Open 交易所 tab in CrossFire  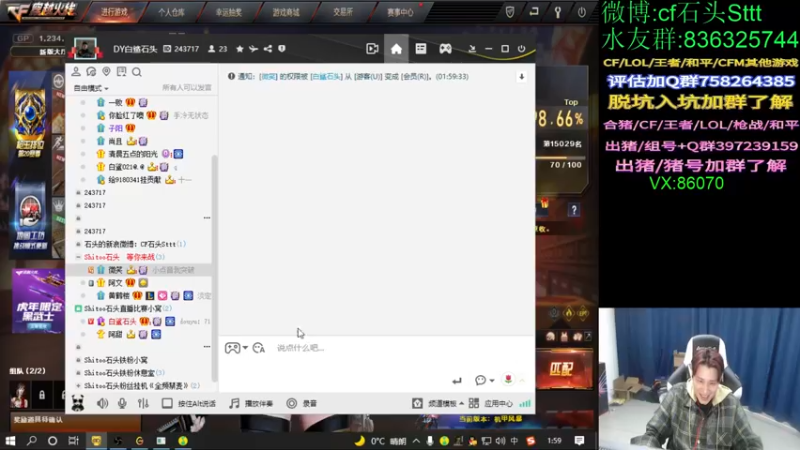point(343,12)
